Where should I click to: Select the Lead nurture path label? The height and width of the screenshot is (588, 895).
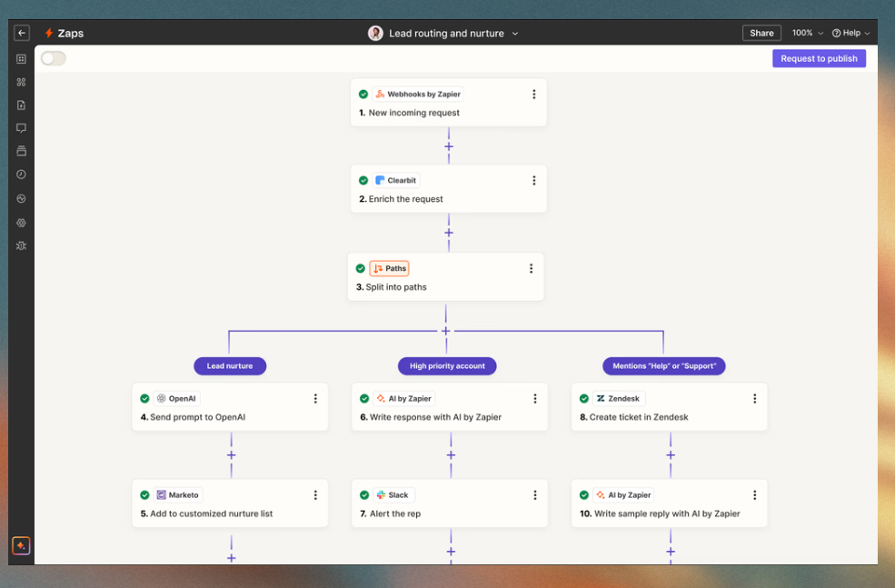(x=229, y=366)
